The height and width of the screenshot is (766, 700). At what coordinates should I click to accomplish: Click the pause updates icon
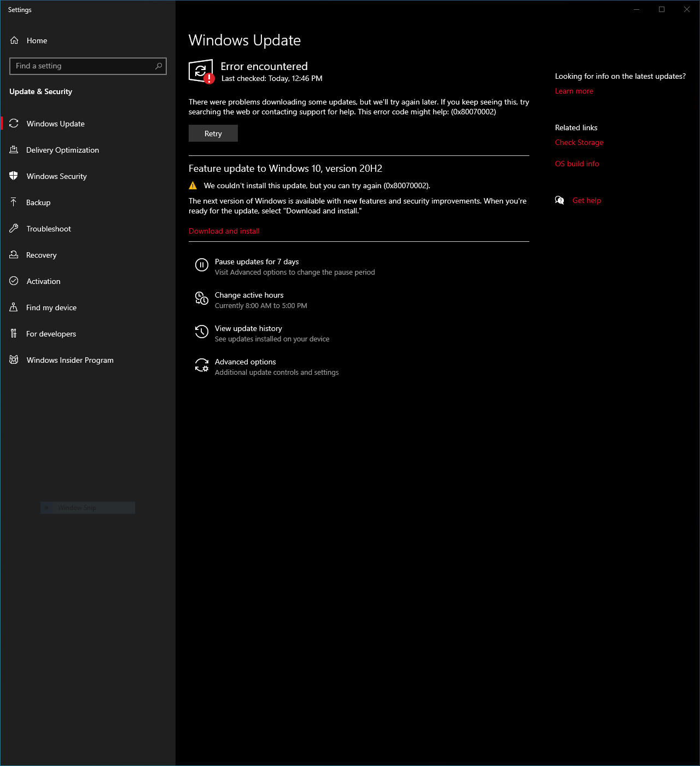pyautogui.click(x=202, y=265)
